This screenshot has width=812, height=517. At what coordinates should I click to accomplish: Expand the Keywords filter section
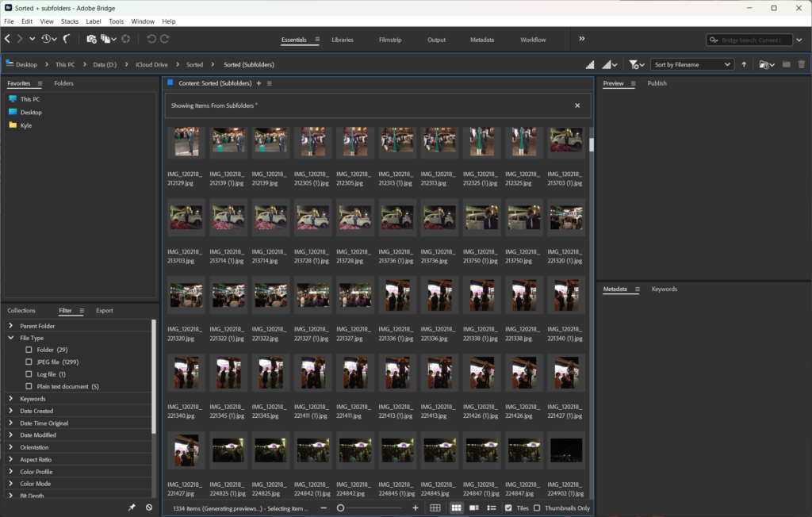click(11, 399)
